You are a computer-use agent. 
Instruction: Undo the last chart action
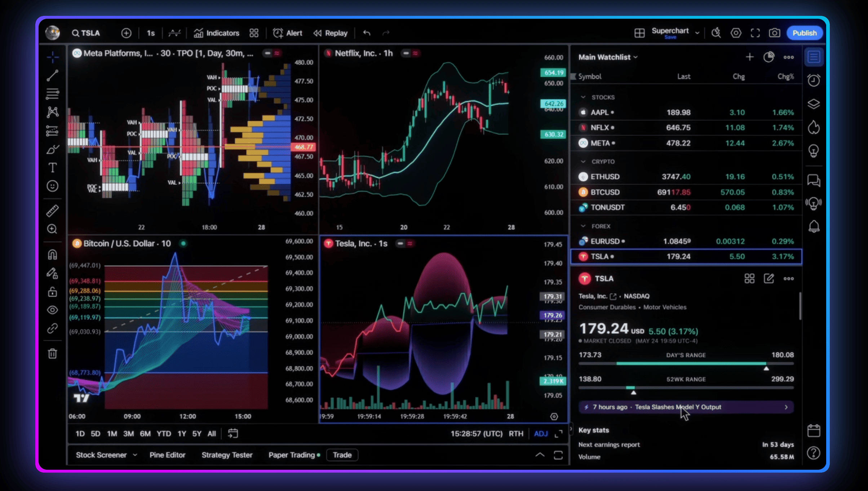click(367, 33)
